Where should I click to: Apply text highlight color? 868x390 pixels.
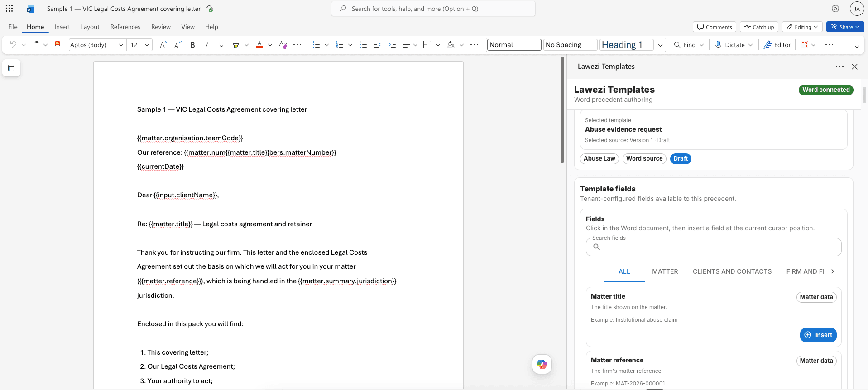236,45
